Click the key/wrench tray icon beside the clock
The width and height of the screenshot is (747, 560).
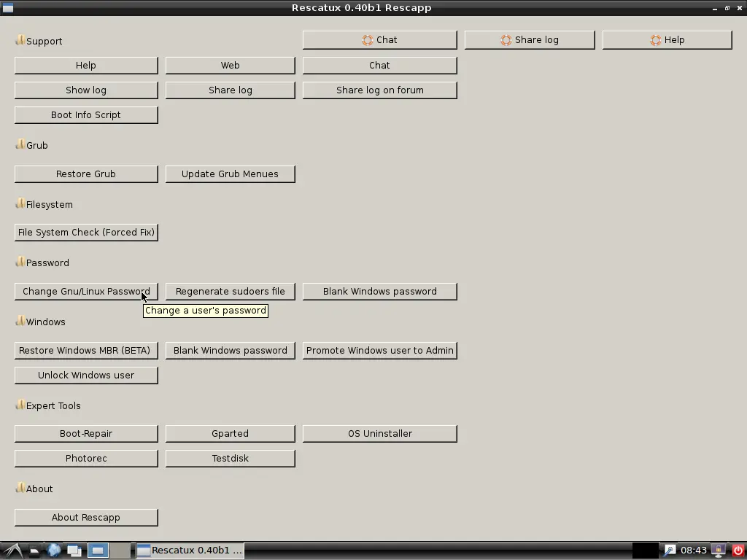click(x=670, y=551)
